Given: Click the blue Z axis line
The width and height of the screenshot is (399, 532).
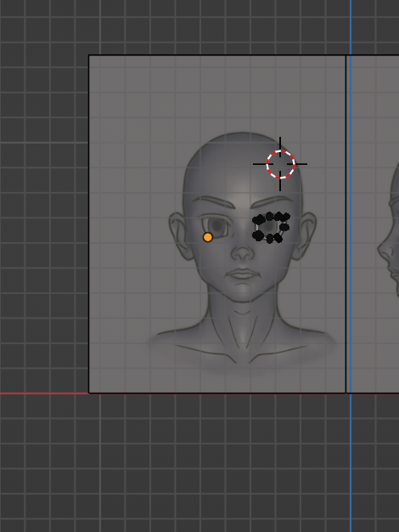Looking at the screenshot, I should click(351, 266).
